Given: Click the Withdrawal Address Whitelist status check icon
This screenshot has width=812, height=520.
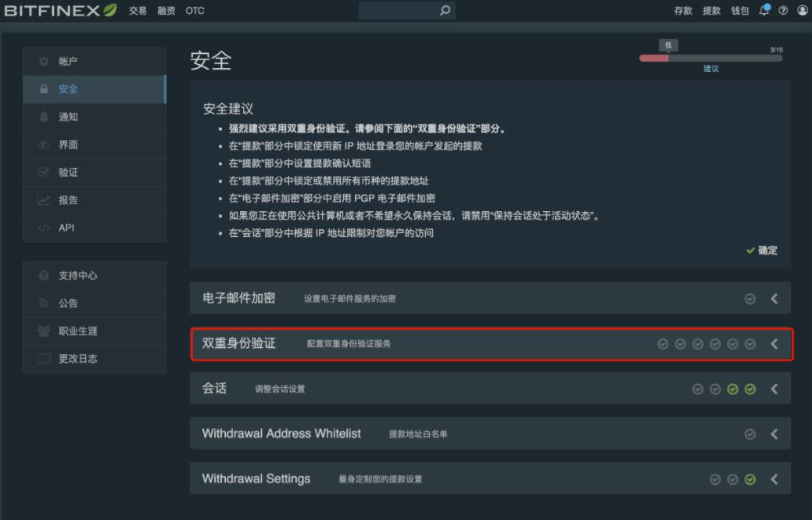Looking at the screenshot, I should click(749, 434).
